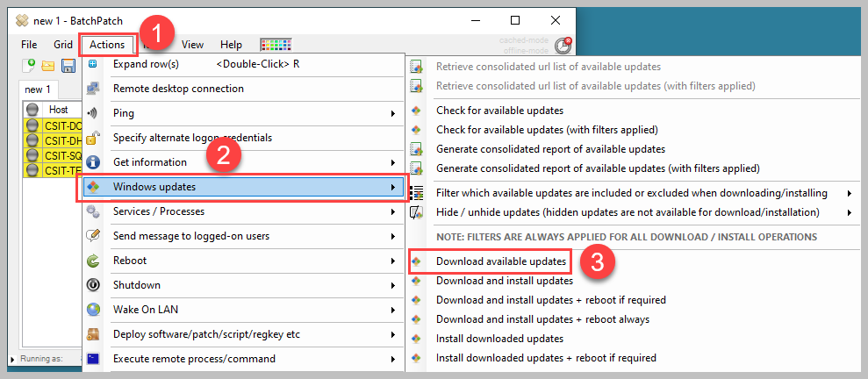Click the status ball for CSIT-SQ row
The image size is (868, 379).
pyautogui.click(x=32, y=155)
